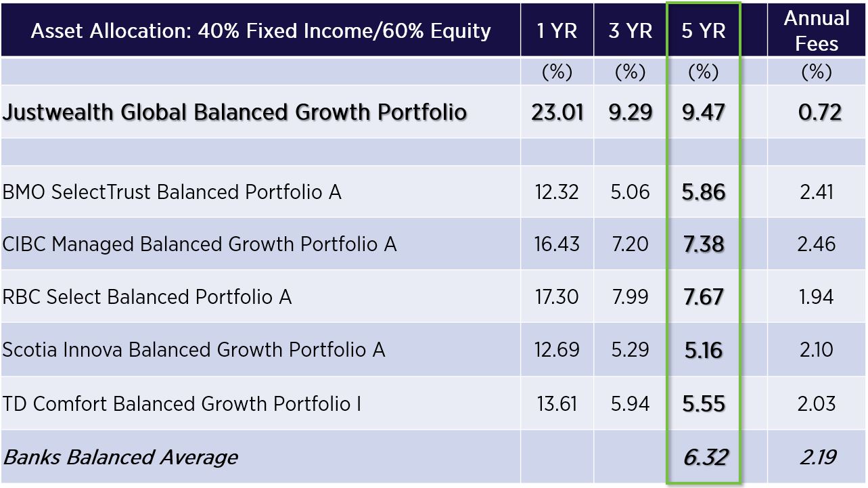
Task: Click TD Comfort Balanced Growth Portfolio I
Action: click(182, 404)
